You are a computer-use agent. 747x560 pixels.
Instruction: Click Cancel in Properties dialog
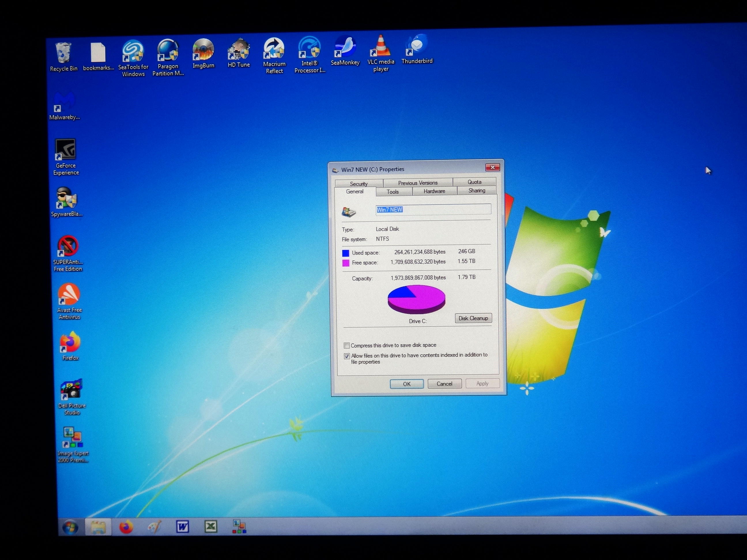pos(444,383)
